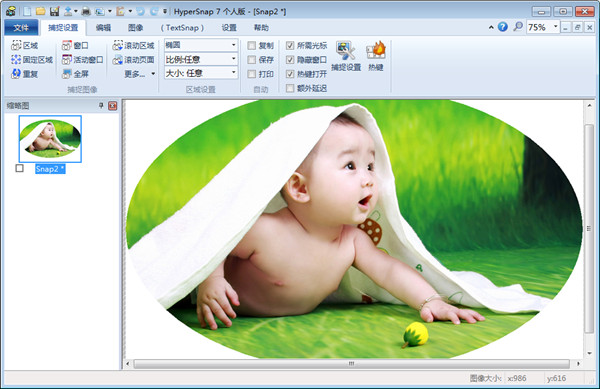600x389 pixels.
Task: Click the scroll down arrow
Action: tap(589, 353)
